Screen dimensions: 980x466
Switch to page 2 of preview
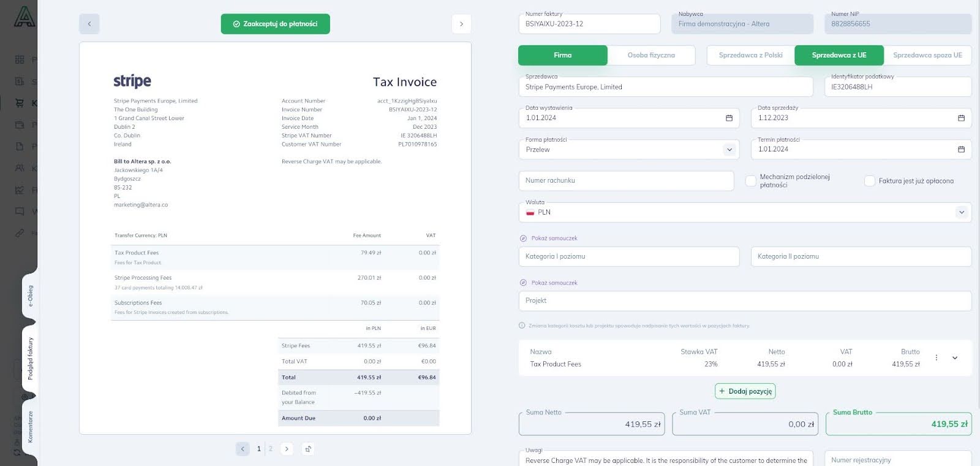[x=271, y=449]
